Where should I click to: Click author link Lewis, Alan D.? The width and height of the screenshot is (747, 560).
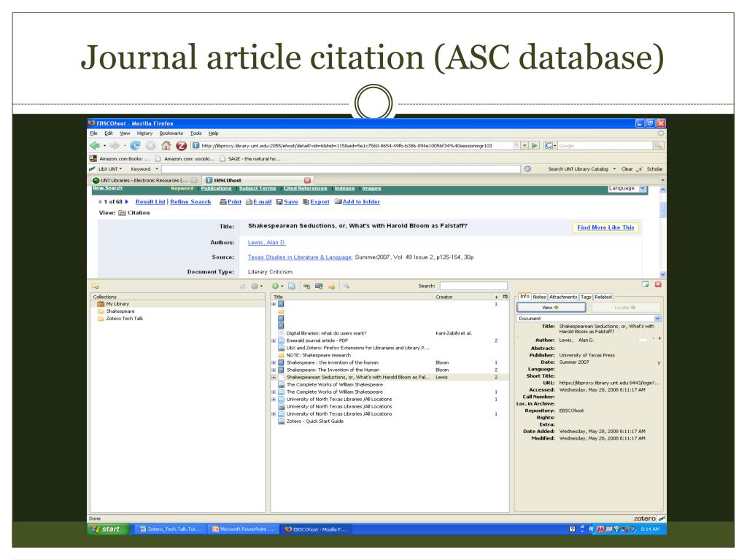click(x=266, y=242)
